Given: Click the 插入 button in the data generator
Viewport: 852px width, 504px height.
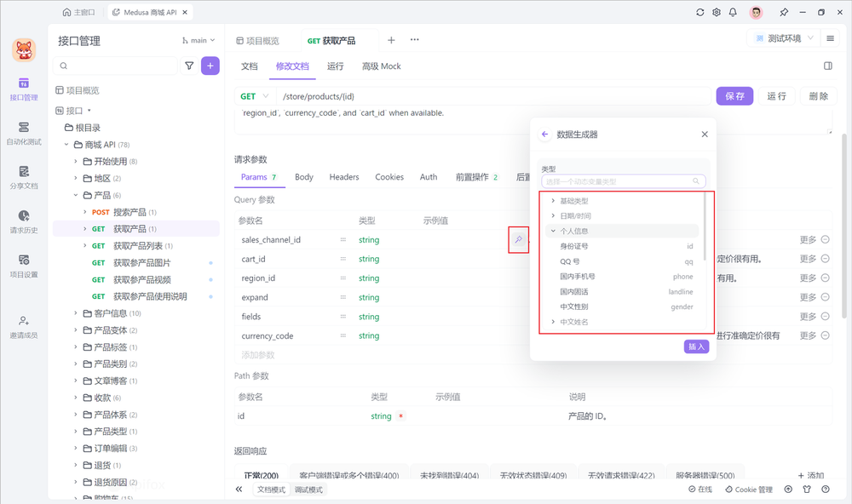Looking at the screenshot, I should [x=695, y=346].
